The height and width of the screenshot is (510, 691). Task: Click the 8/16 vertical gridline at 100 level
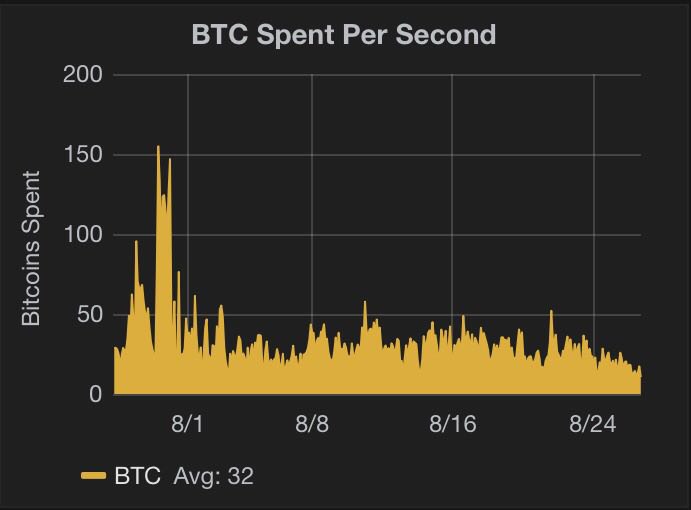point(452,235)
